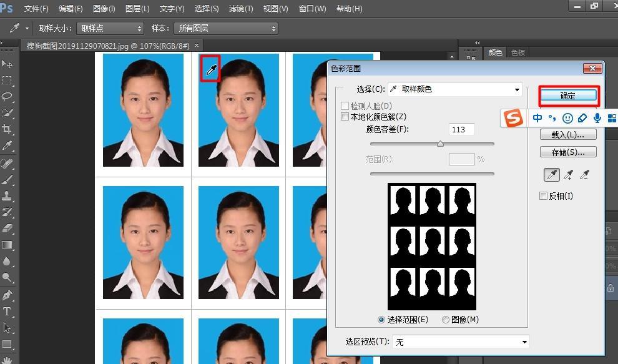Open the 文件 menu
The height and width of the screenshot is (364, 618).
click(x=36, y=8)
